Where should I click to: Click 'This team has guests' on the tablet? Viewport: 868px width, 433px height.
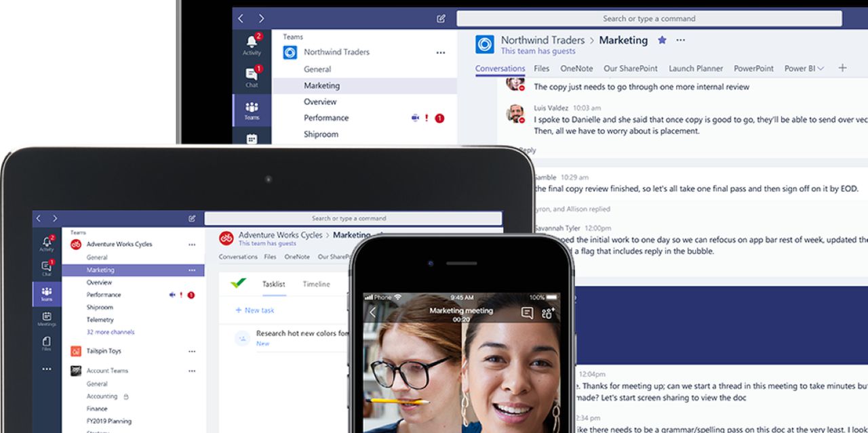(x=267, y=243)
